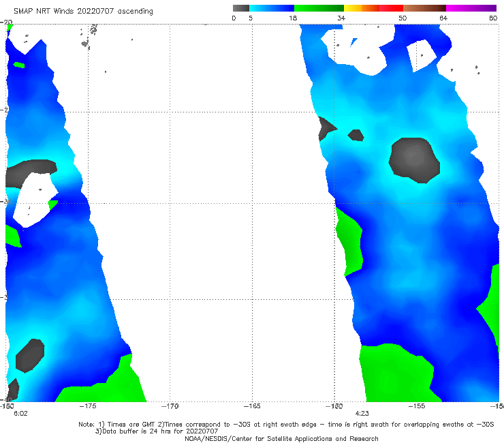Click the "6:02" swath time label
Viewport: 504px width, 443px height.
click(20, 414)
